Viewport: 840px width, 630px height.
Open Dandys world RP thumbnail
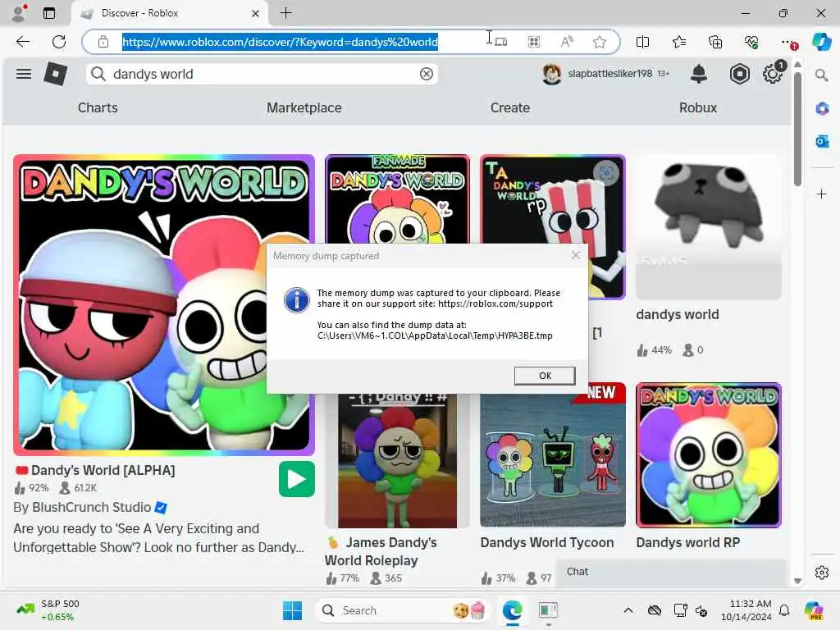click(x=709, y=455)
